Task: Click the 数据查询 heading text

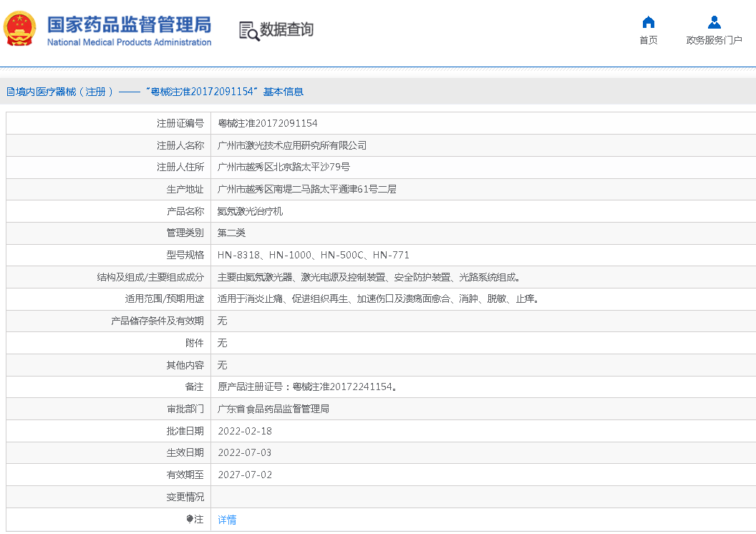Action: click(x=286, y=30)
